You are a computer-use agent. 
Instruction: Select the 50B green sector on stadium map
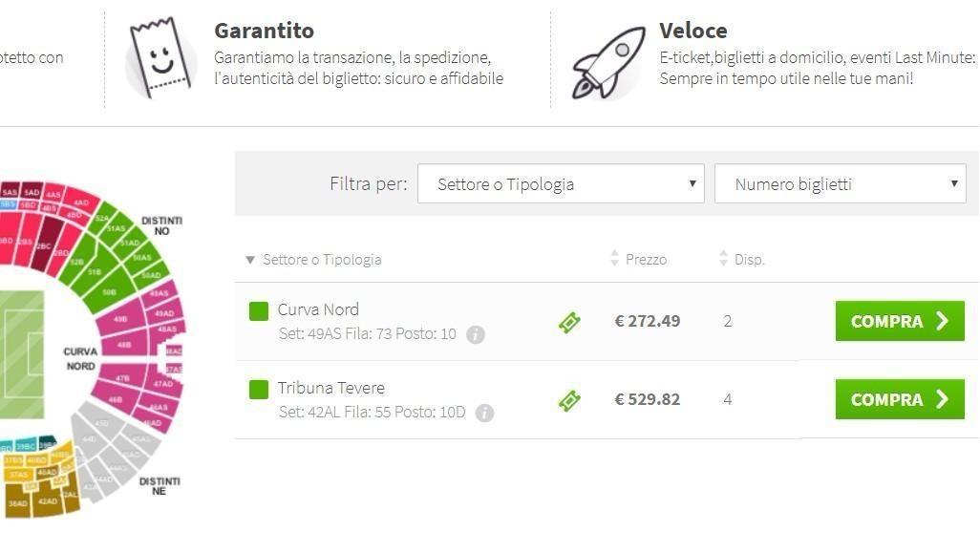pos(110,292)
